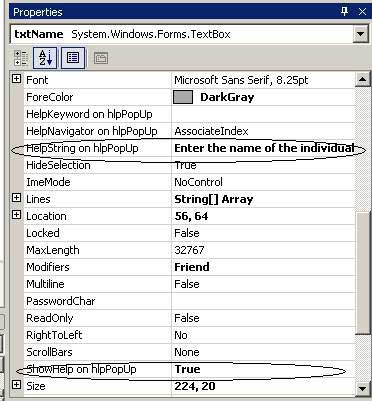Open the Property Pages icon
Screen dimensions: 372x401
click(x=101, y=58)
